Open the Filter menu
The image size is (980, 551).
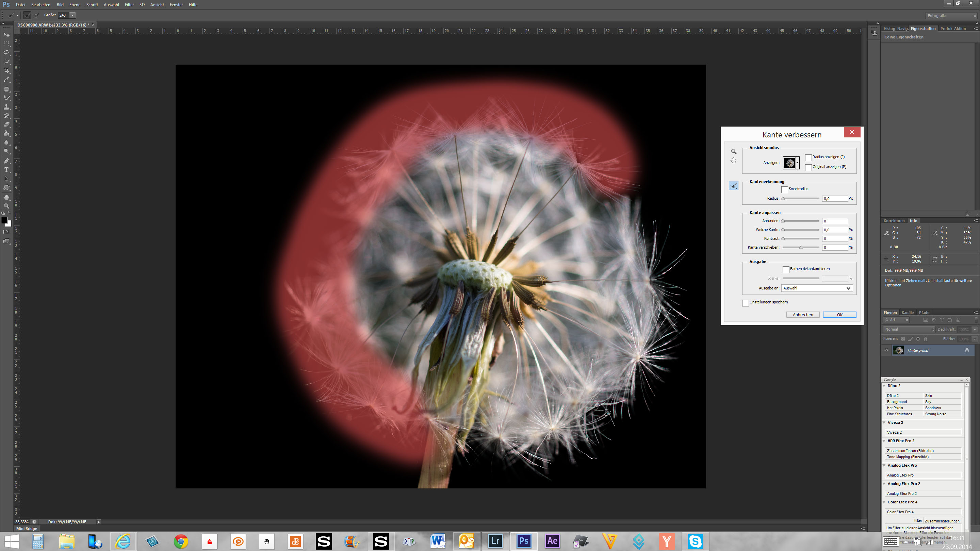[129, 4]
